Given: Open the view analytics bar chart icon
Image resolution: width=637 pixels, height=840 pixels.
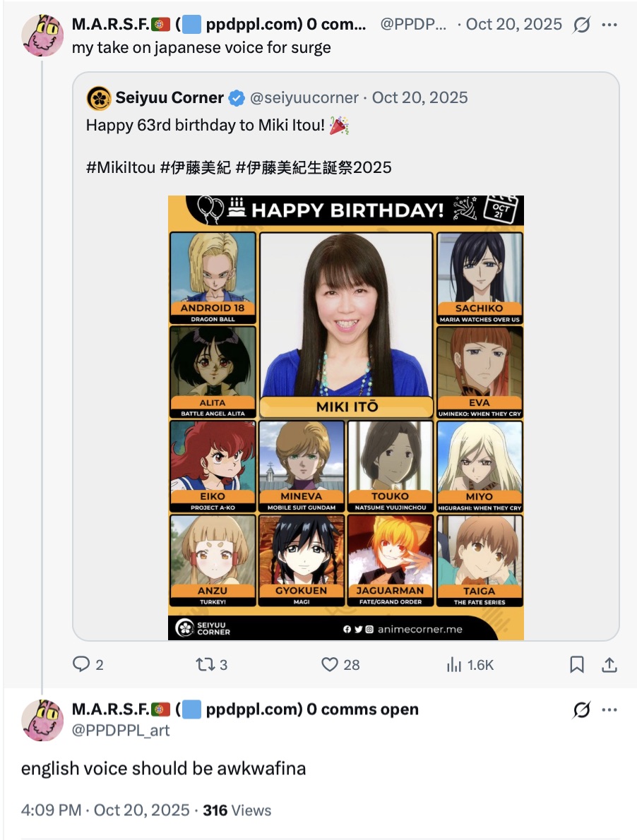Looking at the screenshot, I should (x=454, y=665).
